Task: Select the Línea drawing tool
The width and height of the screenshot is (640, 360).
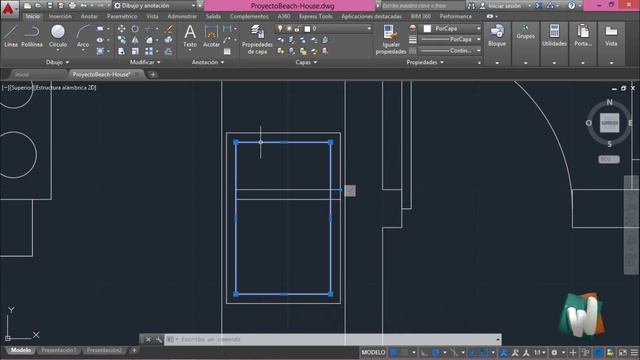Action: [11, 36]
